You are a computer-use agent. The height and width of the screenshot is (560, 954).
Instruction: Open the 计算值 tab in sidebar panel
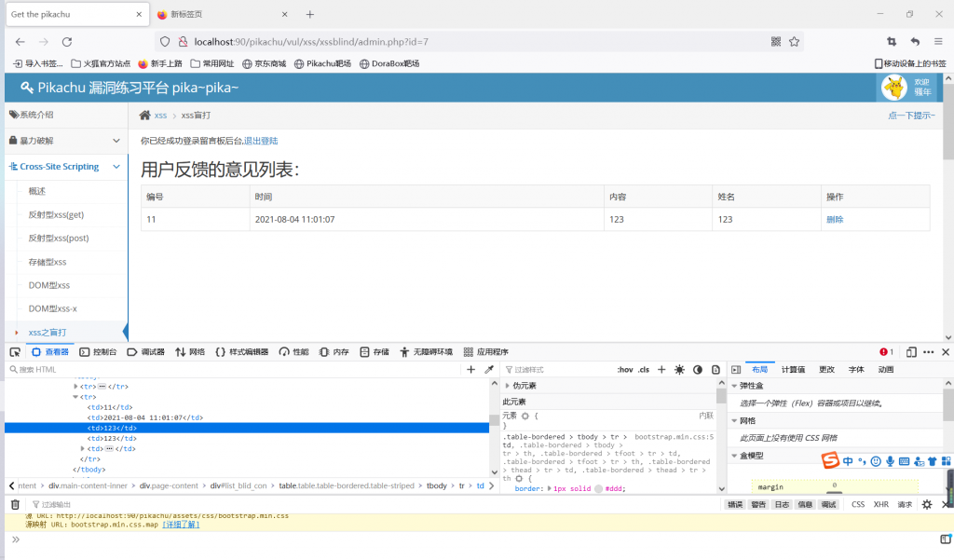(793, 370)
